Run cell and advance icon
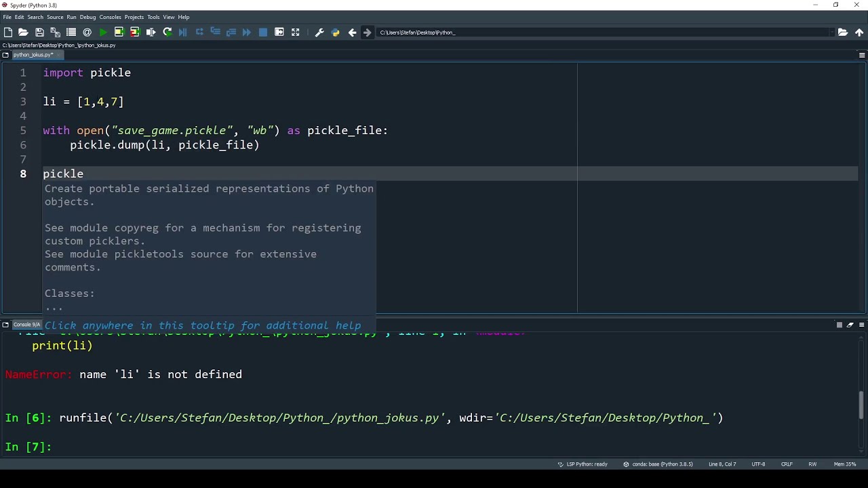This screenshot has height=488, width=868. 134,32
